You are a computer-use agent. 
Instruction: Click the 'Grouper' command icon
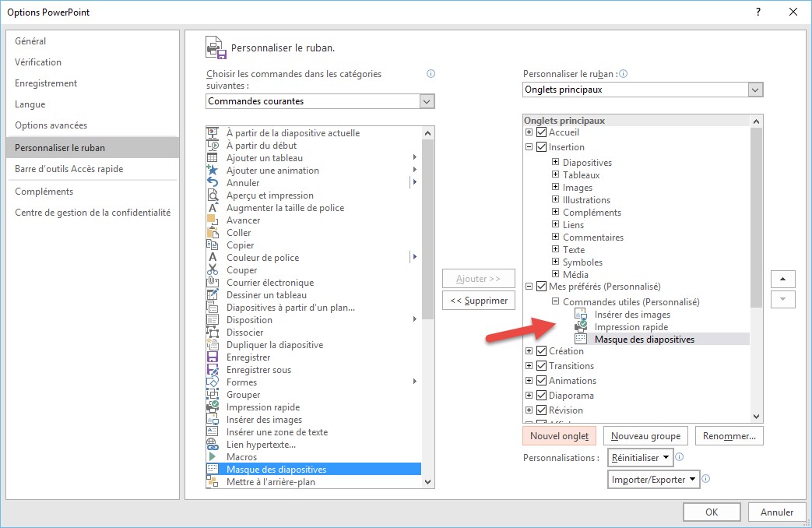[213, 394]
